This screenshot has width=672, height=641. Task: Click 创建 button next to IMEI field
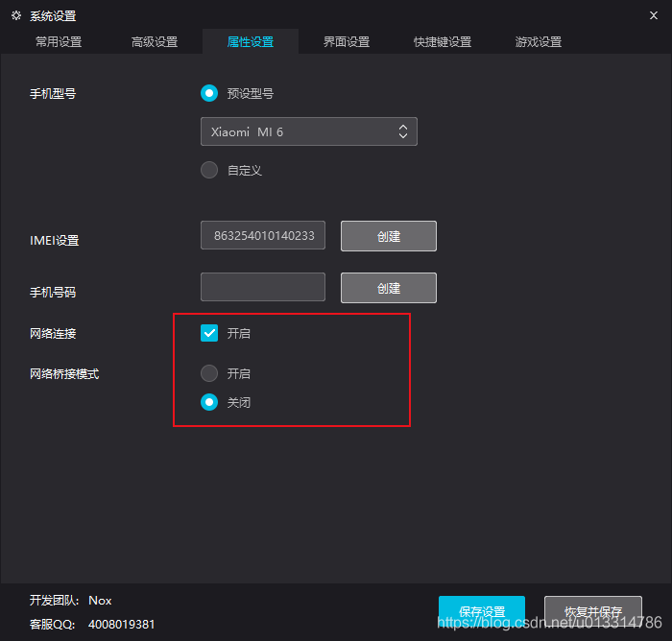[389, 236]
